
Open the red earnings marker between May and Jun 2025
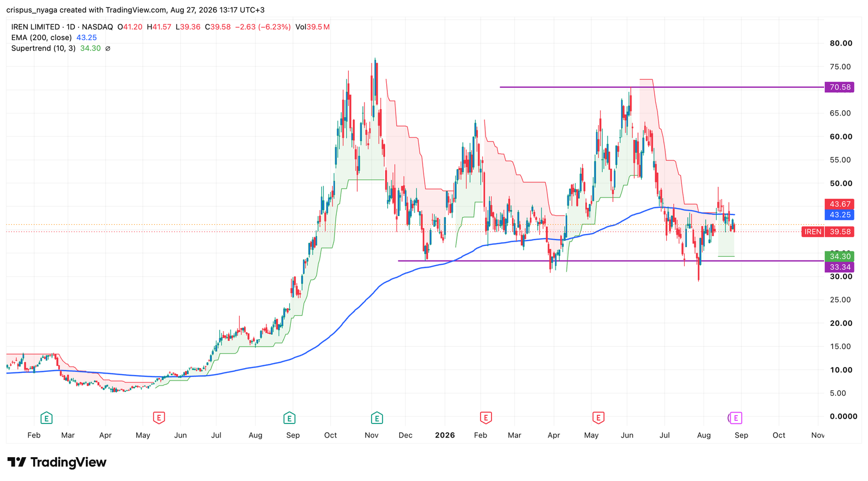pyautogui.click(x=159, y=418)
